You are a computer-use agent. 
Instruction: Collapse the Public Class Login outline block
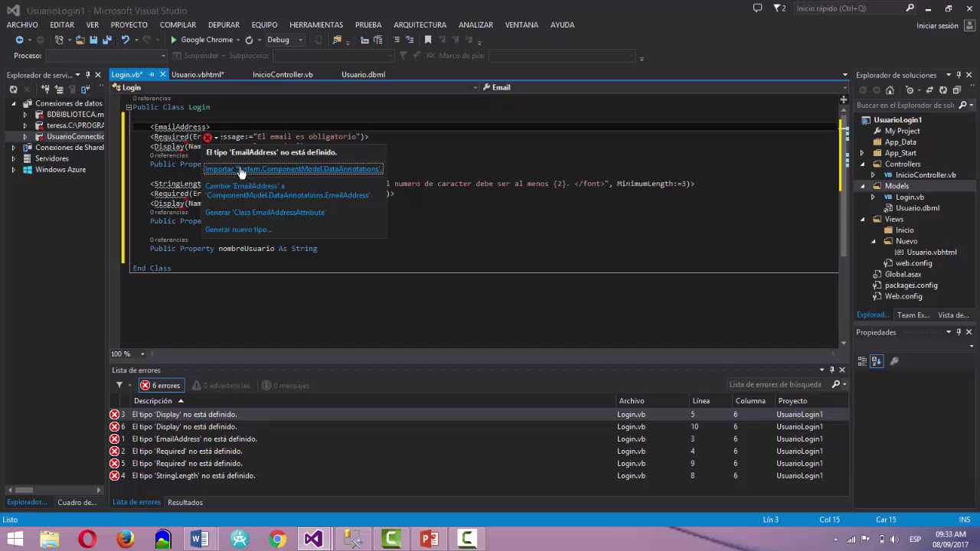(129, 107)
